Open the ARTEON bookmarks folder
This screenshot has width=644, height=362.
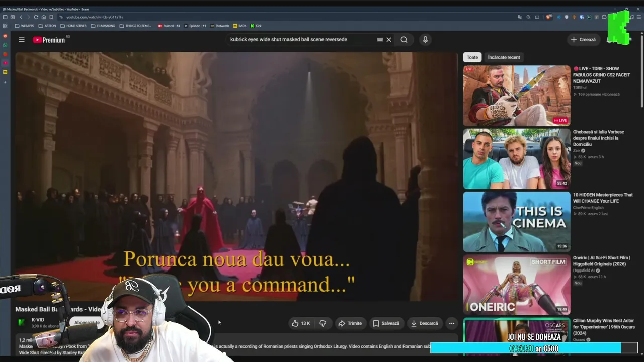(47, 26)
